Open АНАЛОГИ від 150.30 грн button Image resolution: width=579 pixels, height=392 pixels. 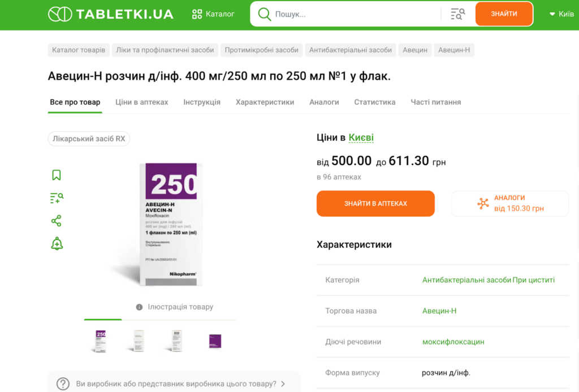510,203
